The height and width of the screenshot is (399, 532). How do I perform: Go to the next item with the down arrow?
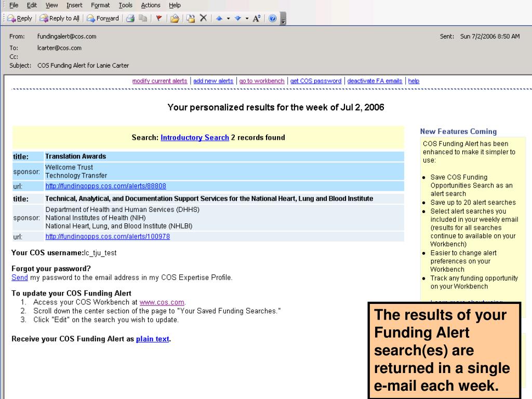tap(238, 18)
